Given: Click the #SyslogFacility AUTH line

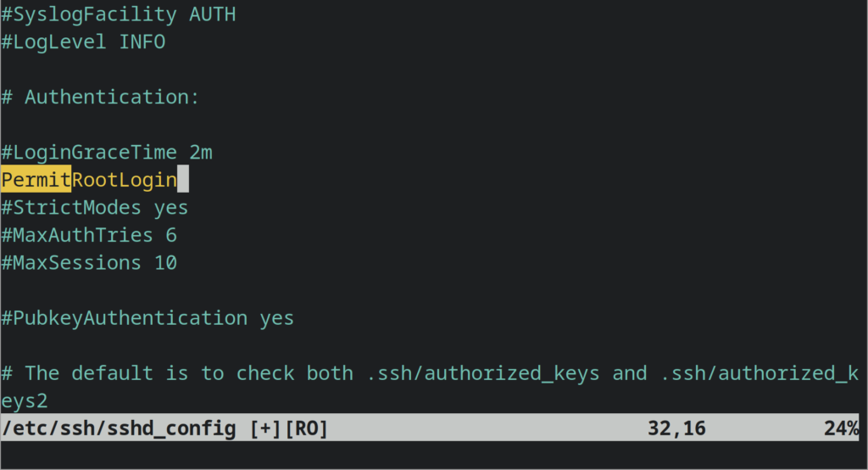Looking at the screenshot, I should pyautogui.click(x=118, y=14).
